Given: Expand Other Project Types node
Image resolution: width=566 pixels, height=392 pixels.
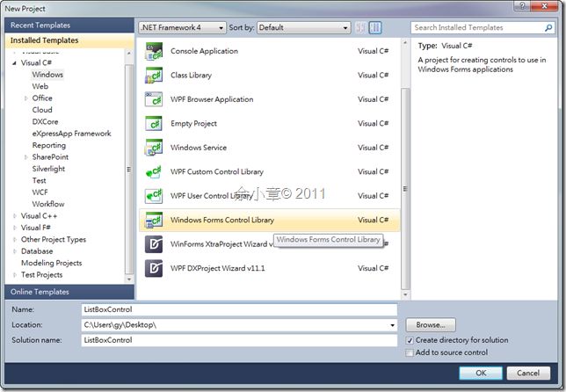Looking at the screenshot, I should 14,240.
